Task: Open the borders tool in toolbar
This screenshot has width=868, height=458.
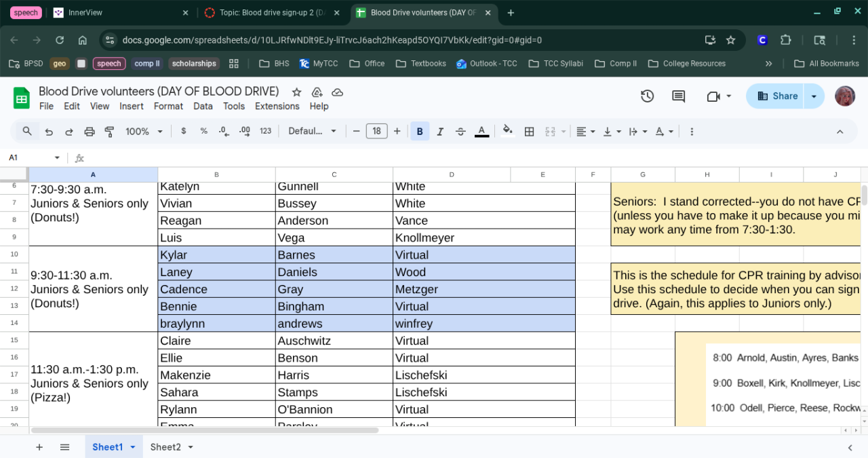Action: click(x=530, y=132)
